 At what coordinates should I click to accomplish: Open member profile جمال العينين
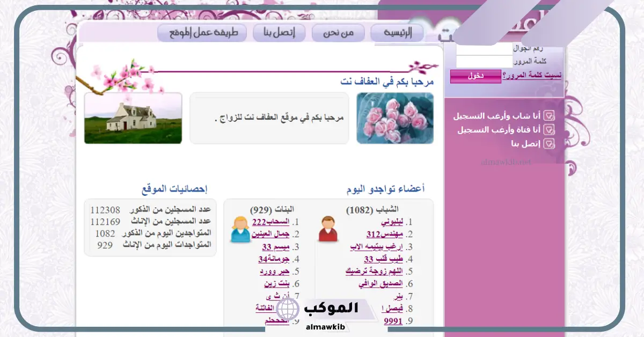click(270, 234)
